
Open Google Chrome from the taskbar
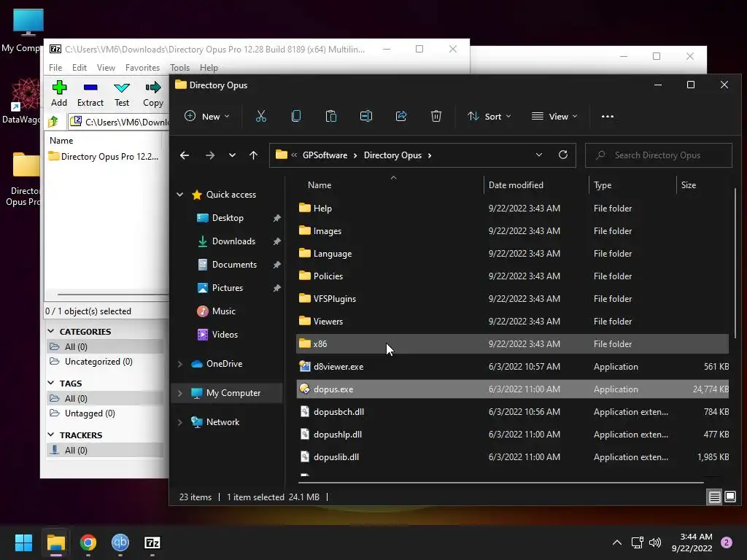[x=88, y=542]
